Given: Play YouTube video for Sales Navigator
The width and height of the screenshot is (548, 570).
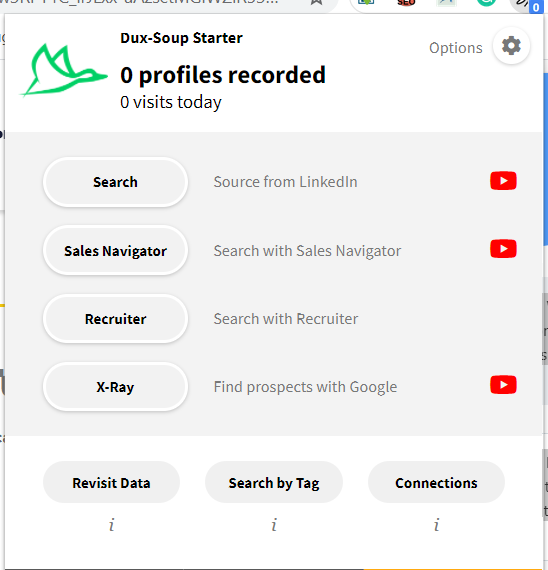Looking at the screenshot, I should (503, 249).
